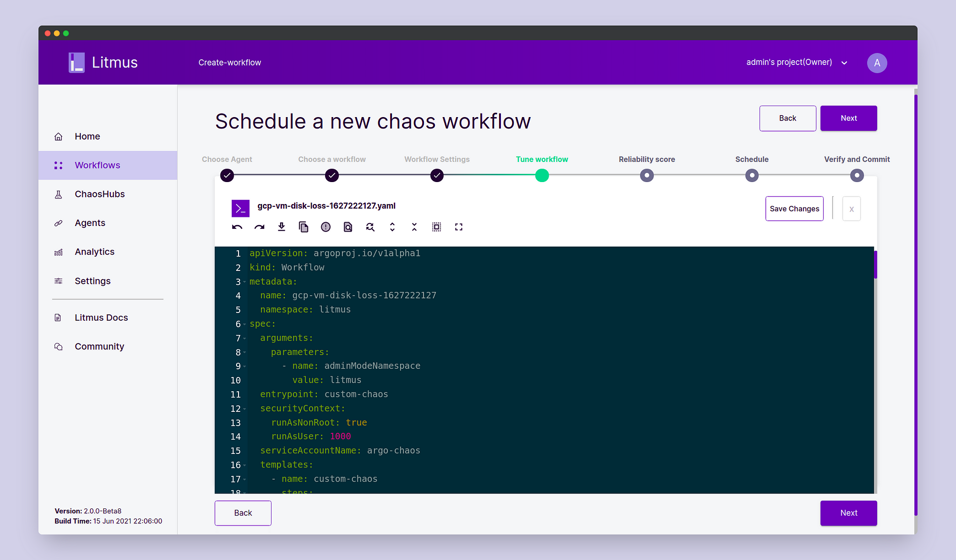This screenshot has width=956, height=560.
Task: Click 'entrypoint: custom-chaos' line in editor
Action: (324, 395)
